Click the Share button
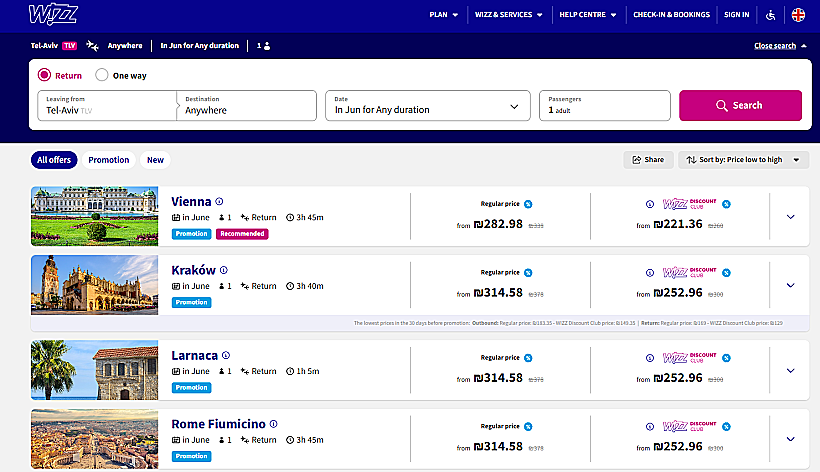This screenshot has width=820, height=472. click(x=647, y=160)
